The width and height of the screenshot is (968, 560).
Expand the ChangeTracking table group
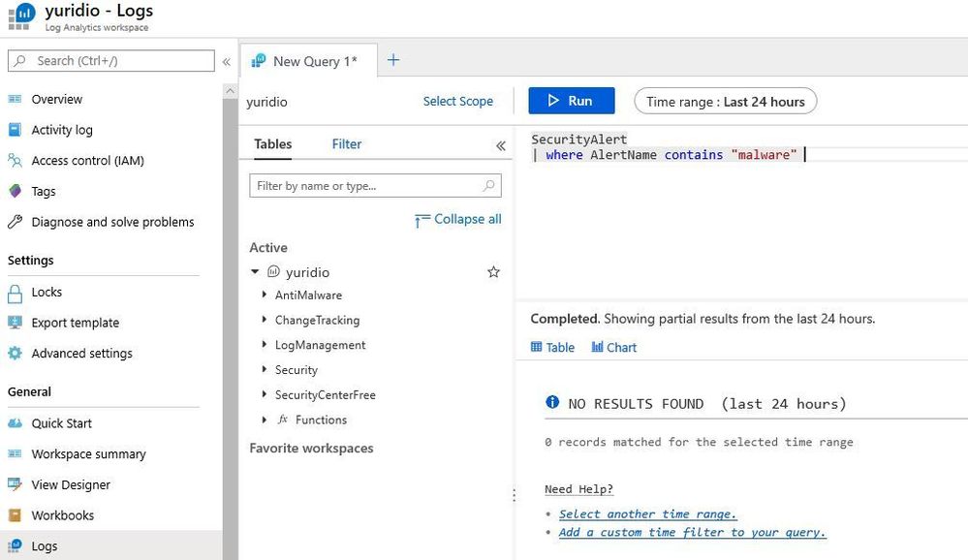(x=265, y=319)
